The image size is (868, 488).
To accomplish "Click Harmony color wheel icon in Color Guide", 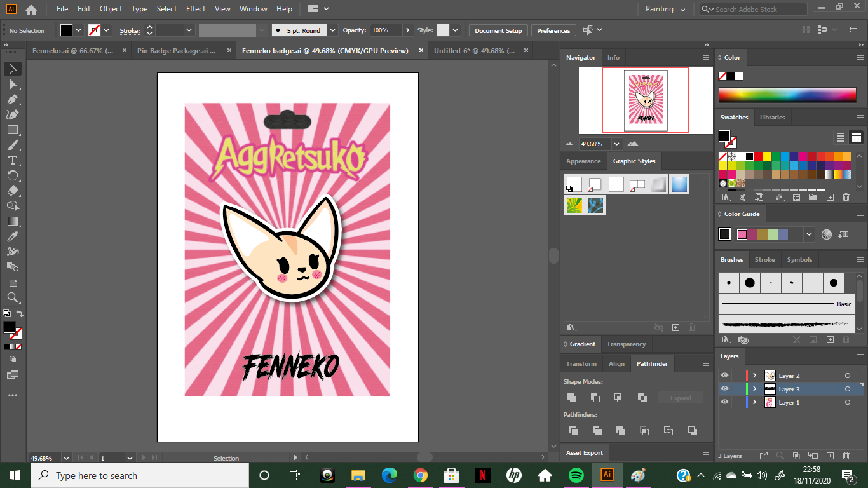I will click(x=826, y=234).
